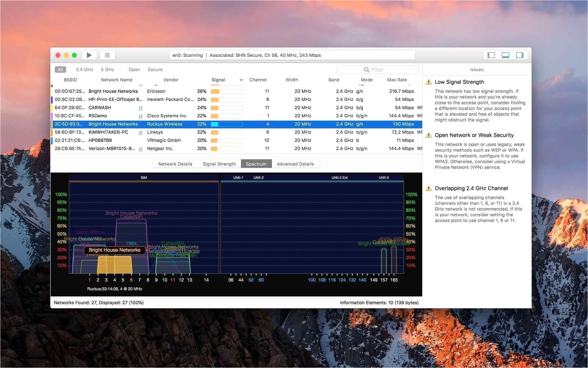Select the Spectrum view tab

click(256, 164)
